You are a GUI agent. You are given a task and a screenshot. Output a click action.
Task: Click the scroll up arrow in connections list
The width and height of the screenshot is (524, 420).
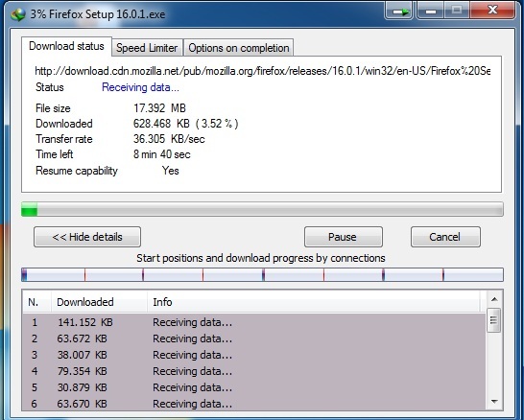coord(494,300)
